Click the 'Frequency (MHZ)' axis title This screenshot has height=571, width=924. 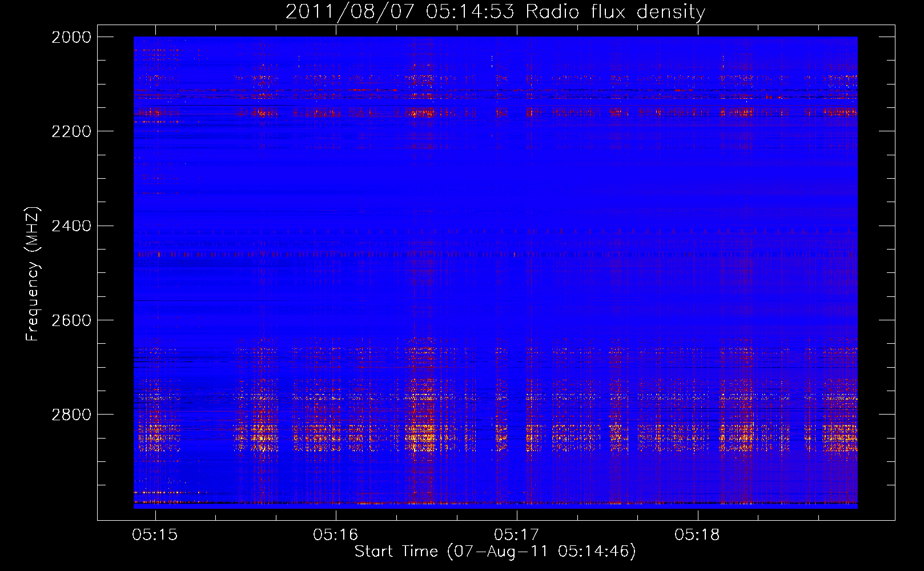click(x=33, y=274)
